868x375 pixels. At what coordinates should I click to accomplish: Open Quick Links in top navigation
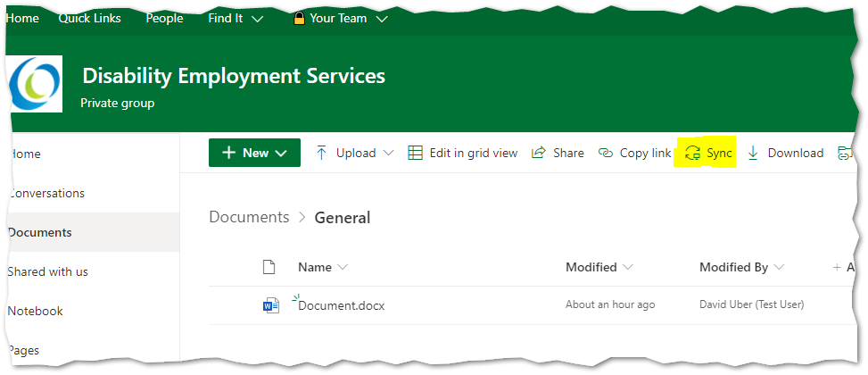click(x=90, y=18)
